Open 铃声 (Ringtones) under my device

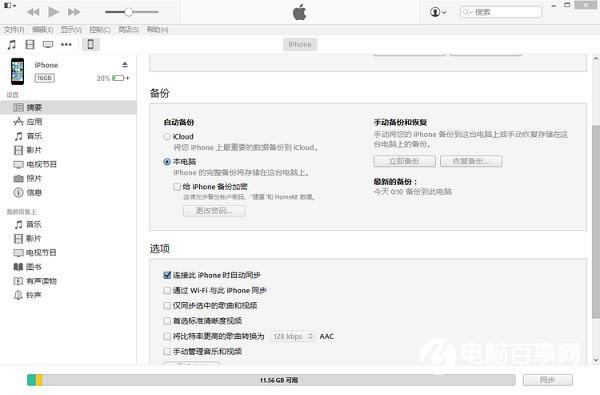pyautogui.click(x=34, y=295)
